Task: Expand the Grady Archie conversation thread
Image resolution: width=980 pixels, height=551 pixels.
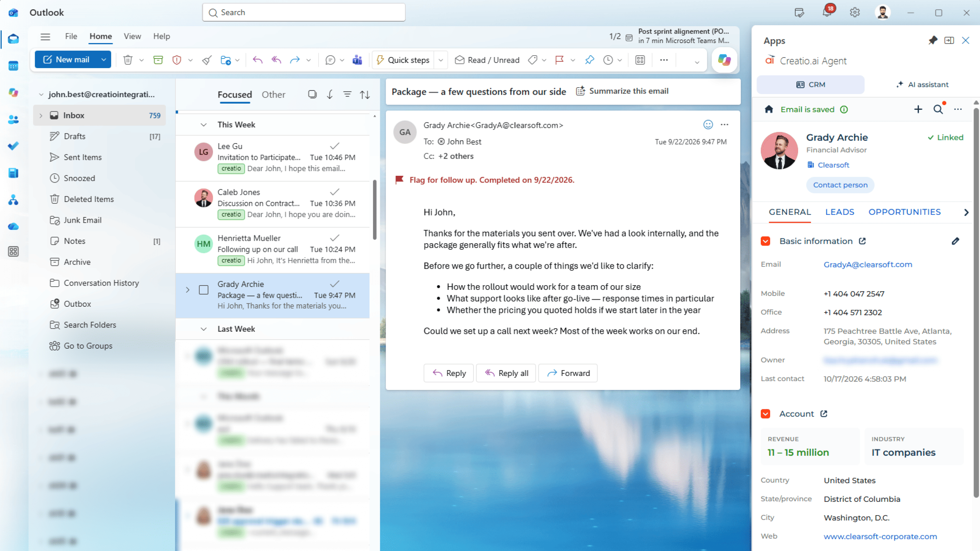Action: tap(187, 289)
